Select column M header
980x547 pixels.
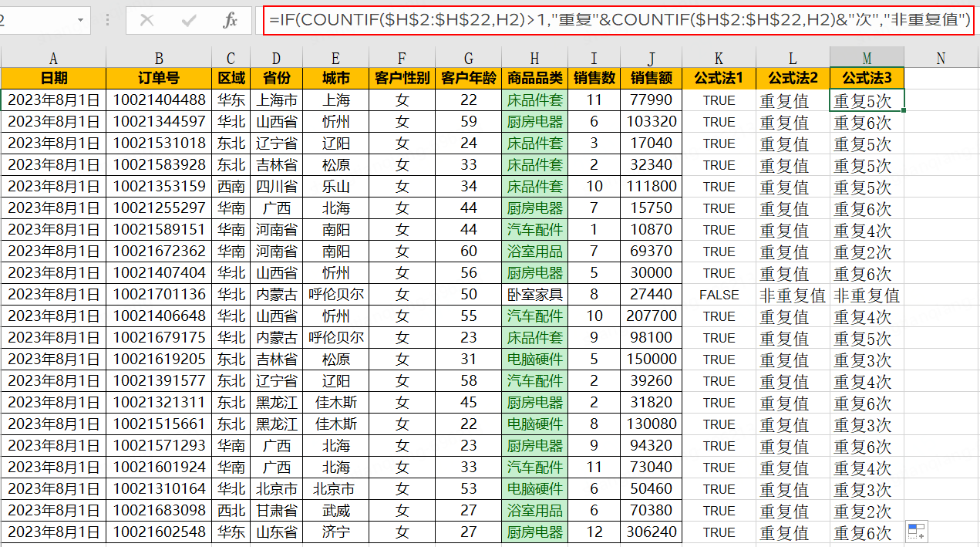click(867, 57)
